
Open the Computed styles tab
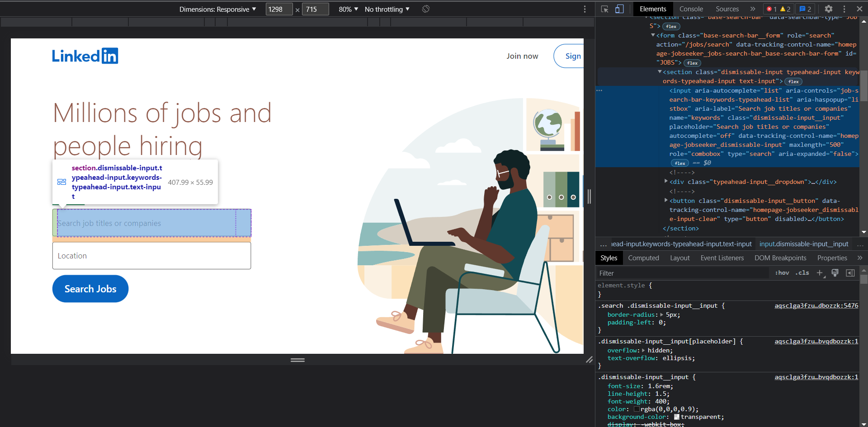point(643,258)
